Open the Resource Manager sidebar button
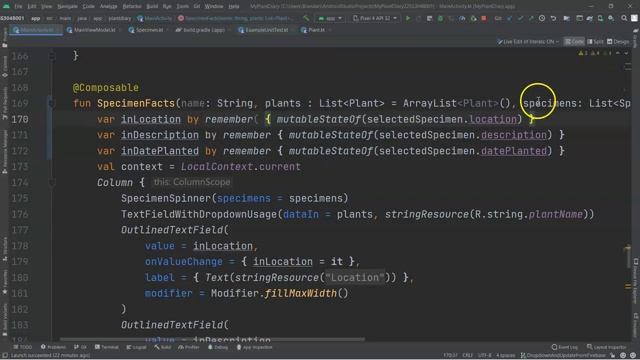The width and height of the screenshot is (640, 360). [4, 151]
